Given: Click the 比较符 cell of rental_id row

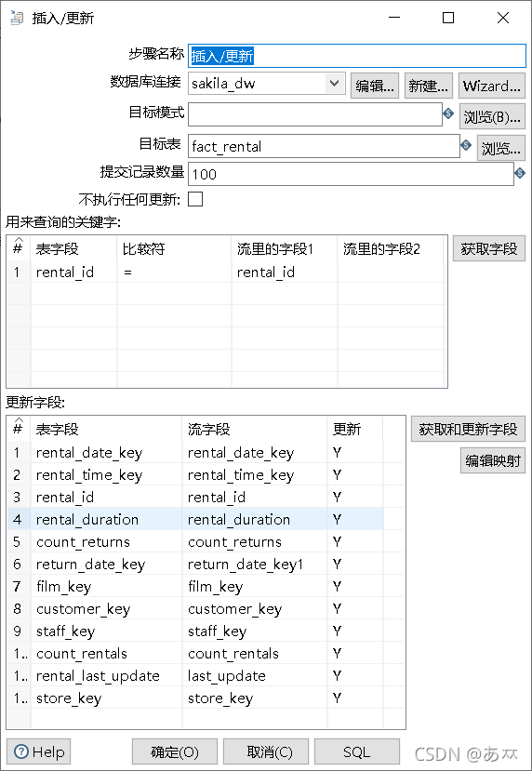Looking at the screenshot, I should 174,272.
